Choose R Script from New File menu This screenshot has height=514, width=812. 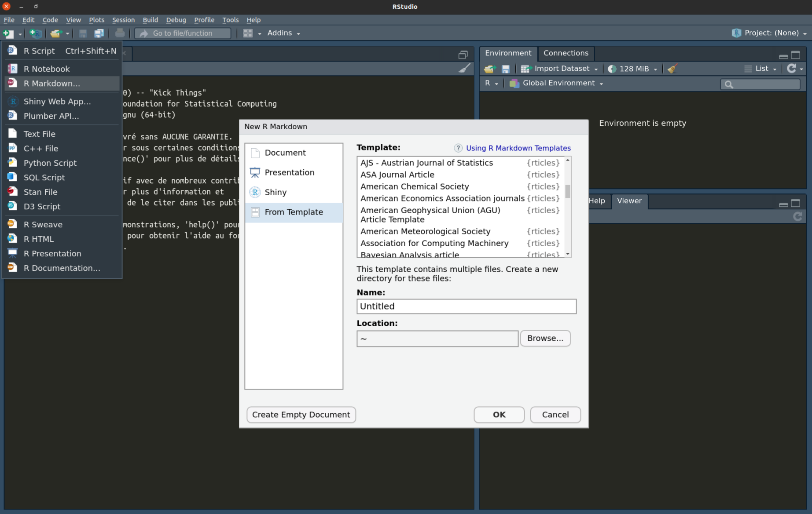click(62, 51)
